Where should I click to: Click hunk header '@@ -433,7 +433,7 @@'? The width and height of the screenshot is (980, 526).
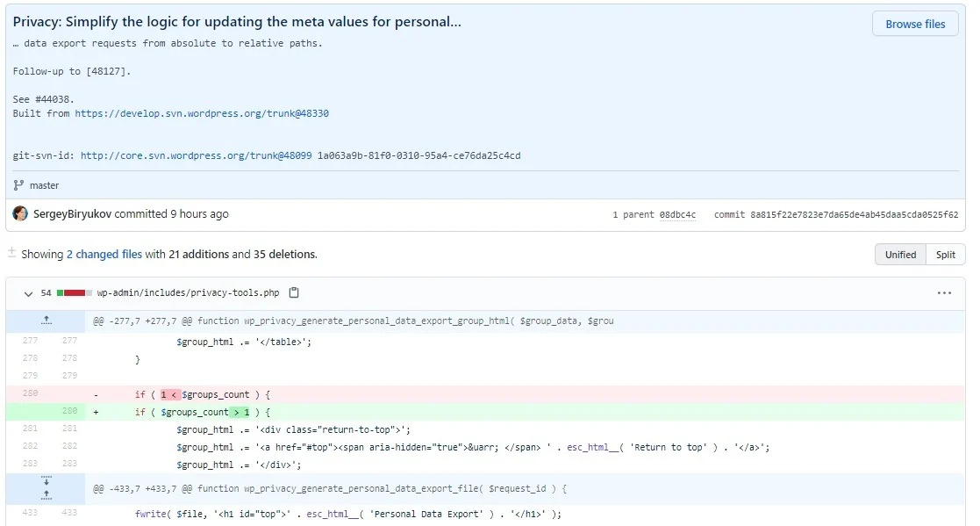142,488
